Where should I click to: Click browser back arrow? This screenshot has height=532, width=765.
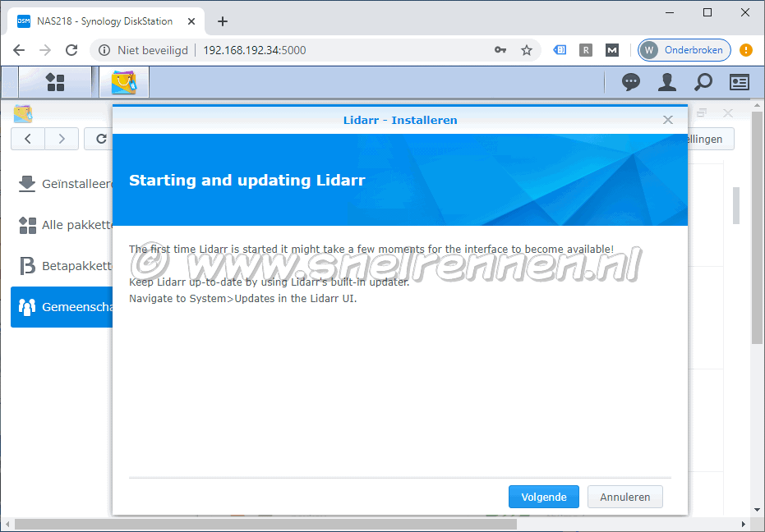pos(19,50)
